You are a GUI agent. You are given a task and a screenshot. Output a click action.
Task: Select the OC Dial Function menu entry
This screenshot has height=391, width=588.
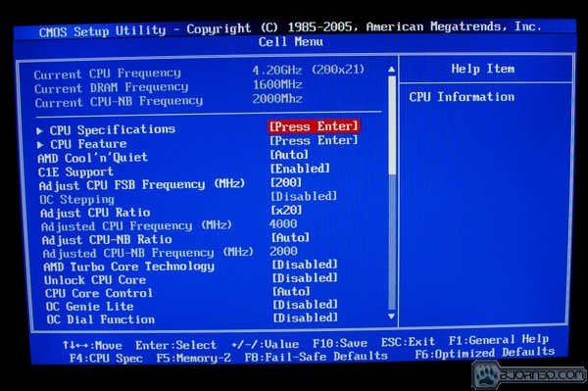[x=101, y=319]
